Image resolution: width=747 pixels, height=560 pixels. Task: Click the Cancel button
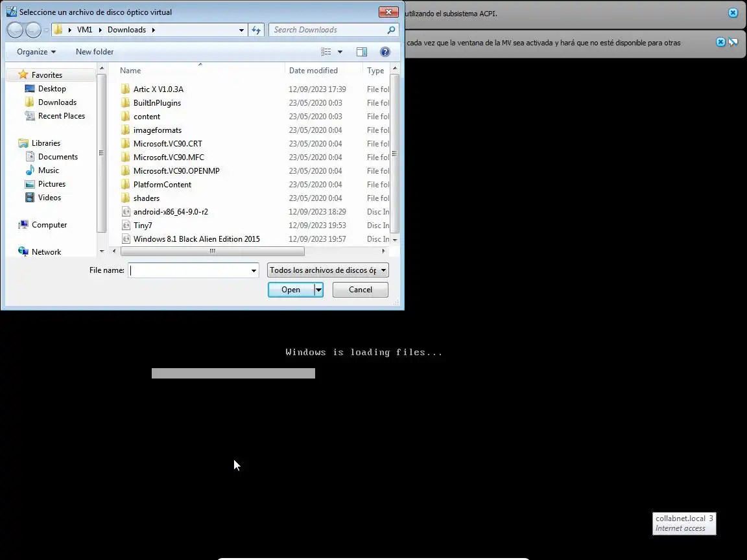point(360,290)
